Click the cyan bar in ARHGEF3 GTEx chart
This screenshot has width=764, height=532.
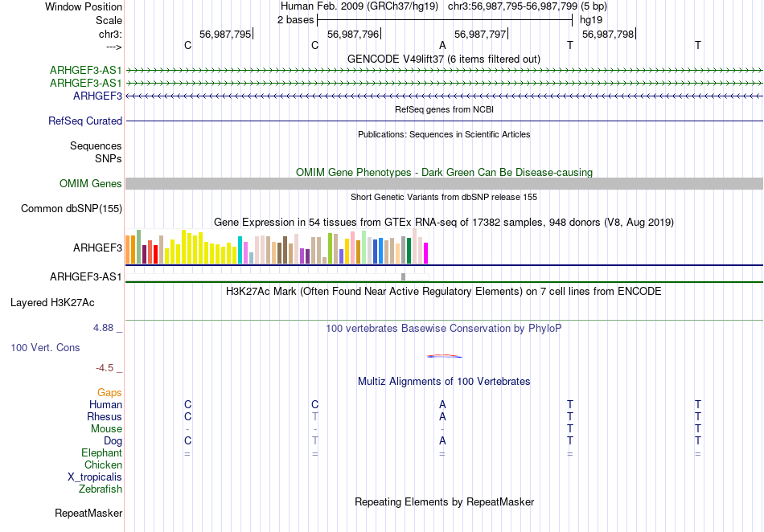240,250
